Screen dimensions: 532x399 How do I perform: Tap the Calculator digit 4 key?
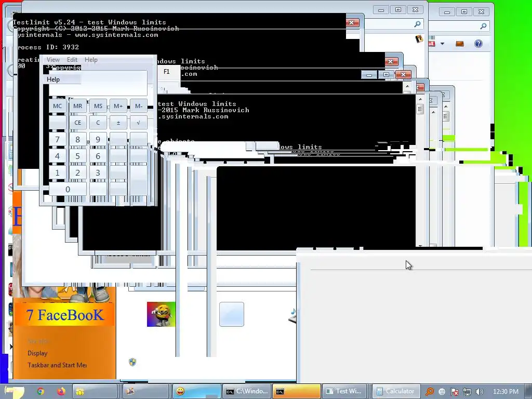(57, 156)
